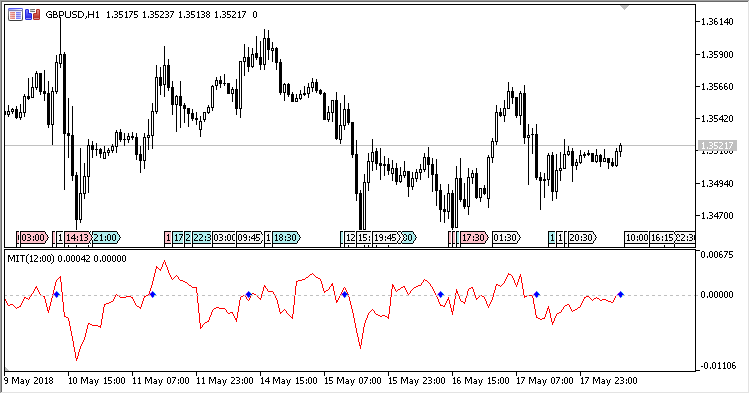750x394 pixels.
Task: Select the white 09:45 event marker
Action: pyautogui.click(x=250, y=238)
